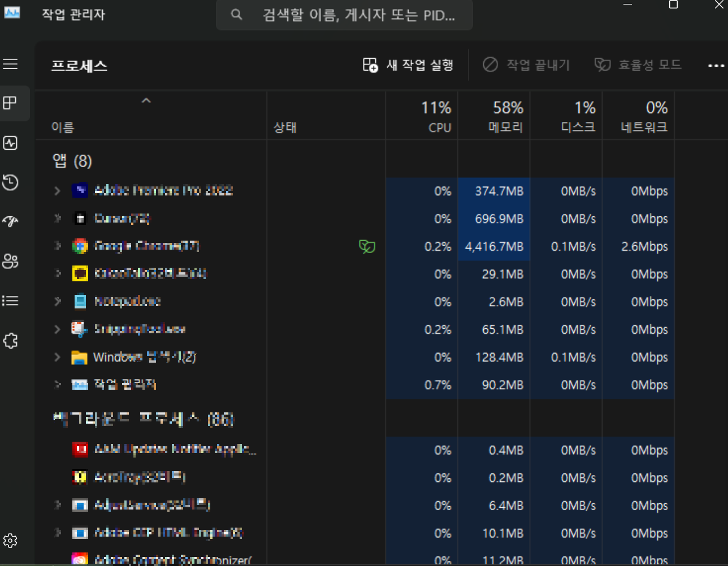Viewport: 728px width, 566px height.
Task: Open Task Manager settings with the gear icon
Action: 10,540
